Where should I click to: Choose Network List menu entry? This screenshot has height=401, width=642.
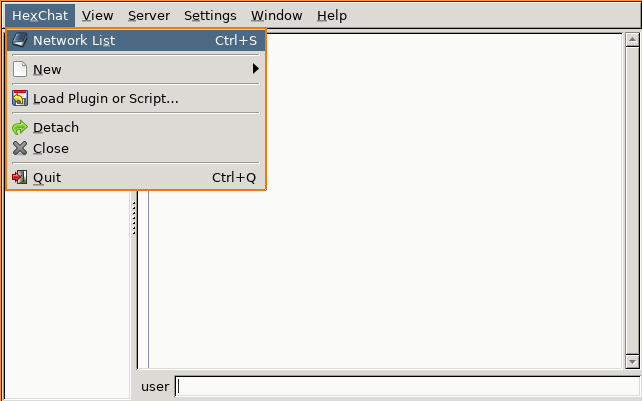tap(74, 41)
